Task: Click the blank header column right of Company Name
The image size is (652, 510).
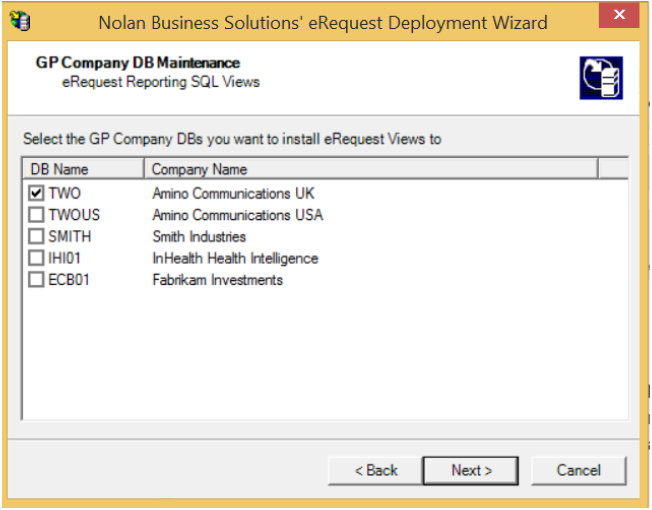Action: click(x=612, y=169)
